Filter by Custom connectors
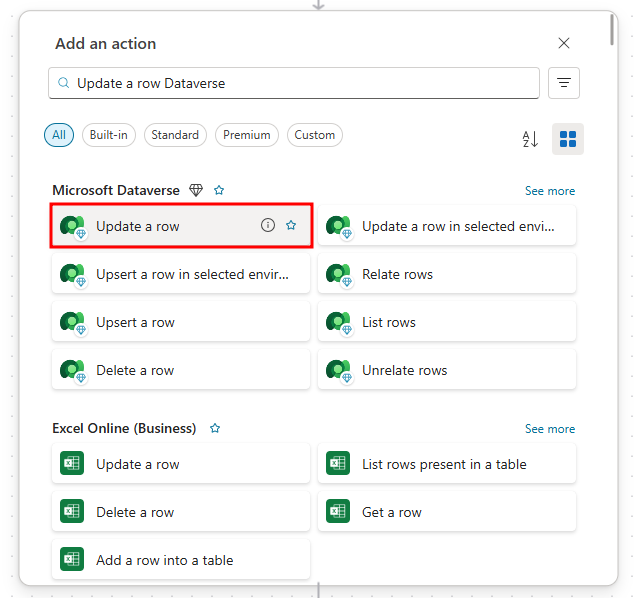 point(315,135)
